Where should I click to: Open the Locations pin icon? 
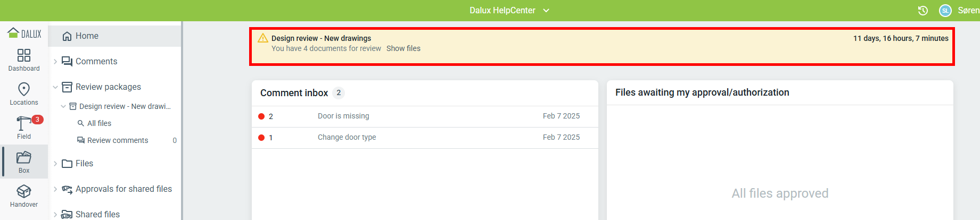(x=24, y=89)
